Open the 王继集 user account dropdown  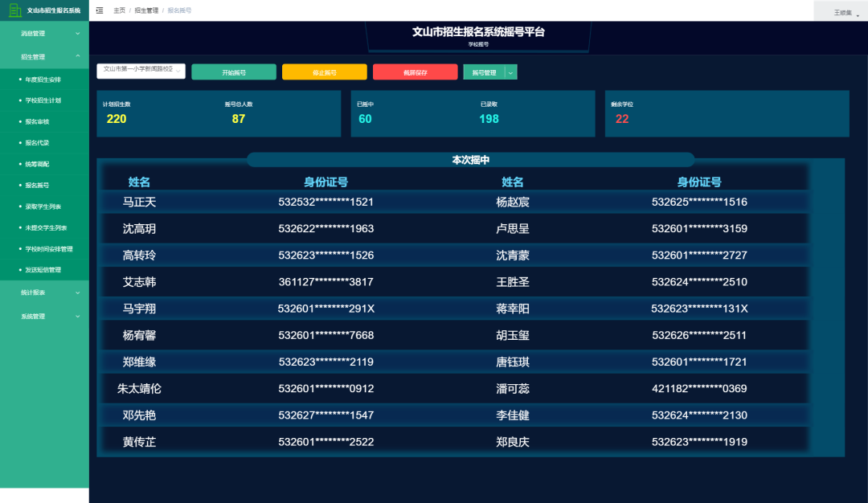click(x=842, y=12)
